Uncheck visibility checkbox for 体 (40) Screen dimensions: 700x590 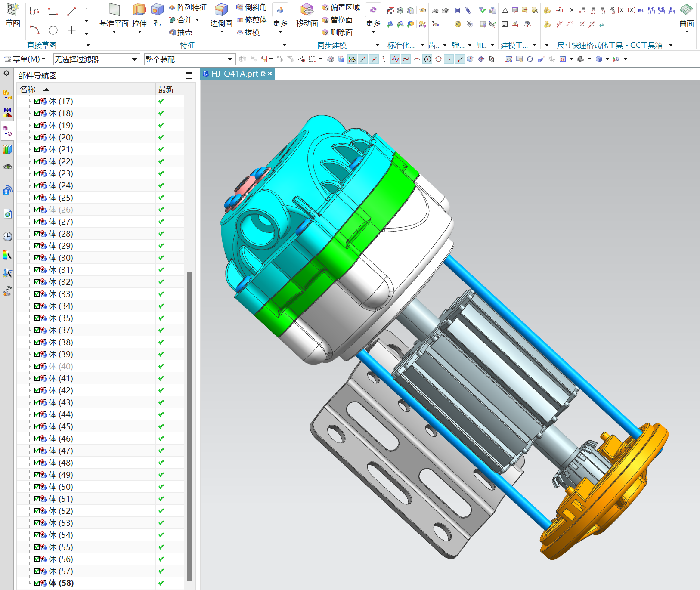(37, 366)
